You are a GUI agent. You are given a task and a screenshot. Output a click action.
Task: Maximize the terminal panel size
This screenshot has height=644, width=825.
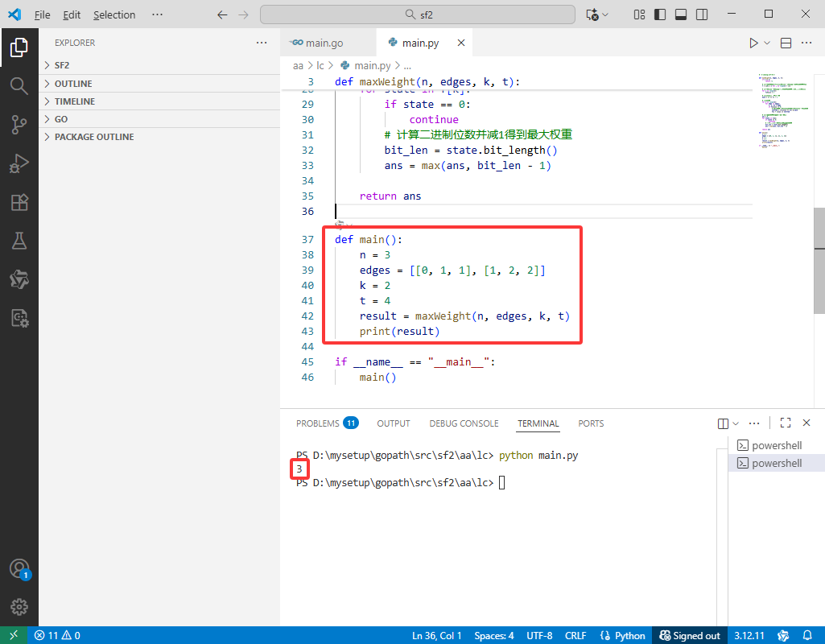coord(786,423)
